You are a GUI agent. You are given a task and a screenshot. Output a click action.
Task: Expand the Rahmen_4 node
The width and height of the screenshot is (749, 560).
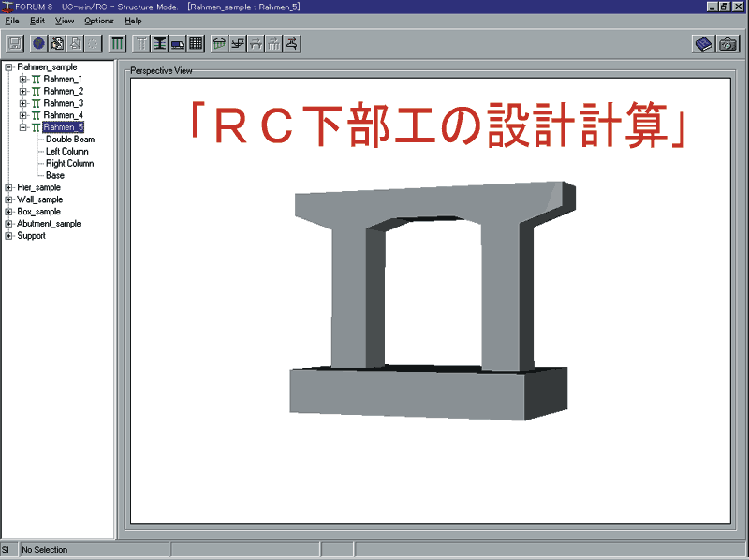click(22, 115)
